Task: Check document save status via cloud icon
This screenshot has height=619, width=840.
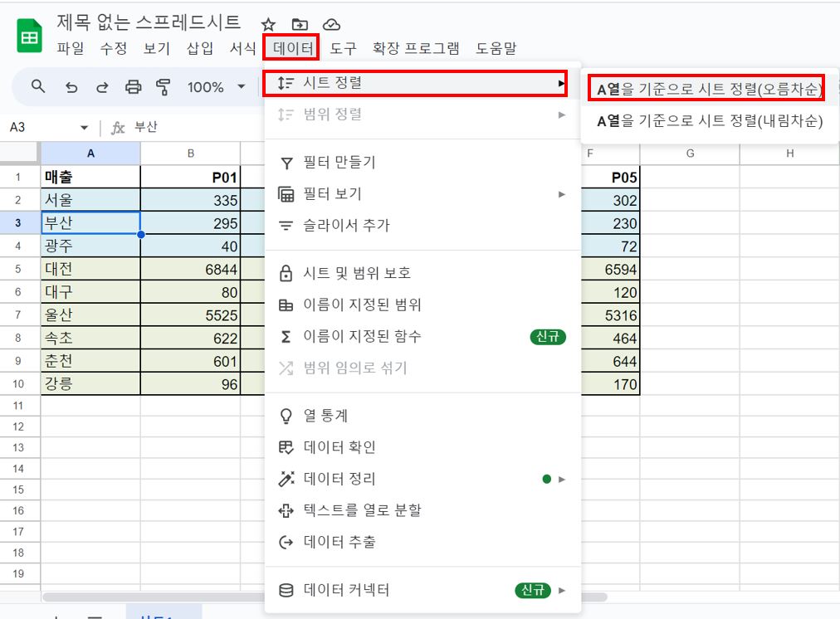Action: tap(330, 24)
